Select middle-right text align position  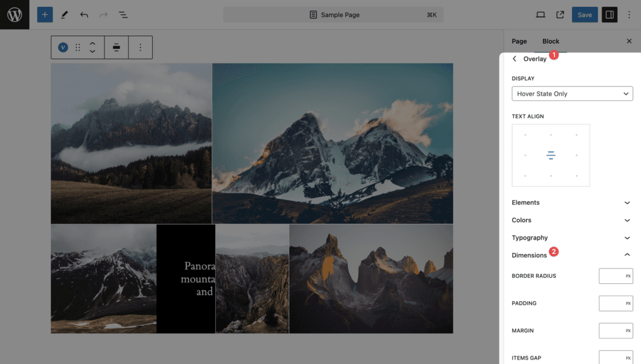pyautogui.click(x=577, y=155)
